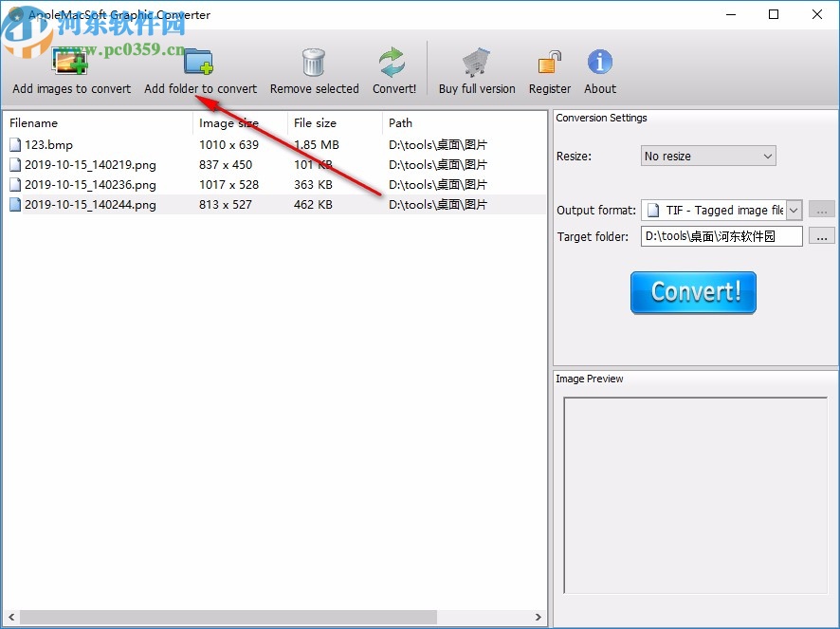
Task: Click the Register toolbar icon
Action: coord(549,59)
